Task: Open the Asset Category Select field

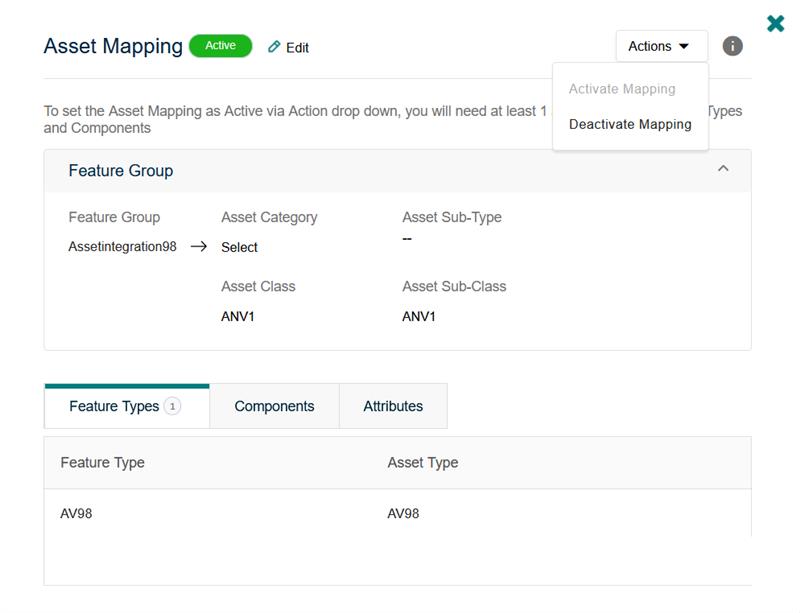Action: click(x=240, y=247)
